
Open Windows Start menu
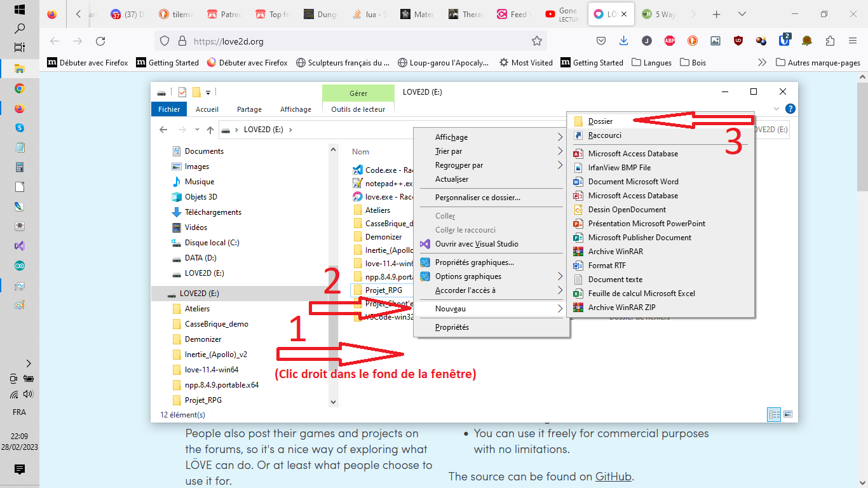(x=19, y=10)
